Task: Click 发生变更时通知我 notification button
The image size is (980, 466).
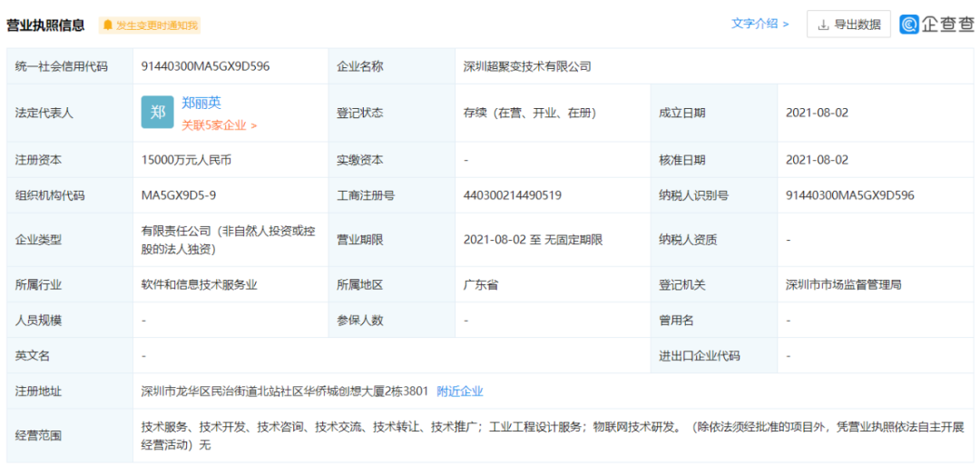Action: pos(150,25)
